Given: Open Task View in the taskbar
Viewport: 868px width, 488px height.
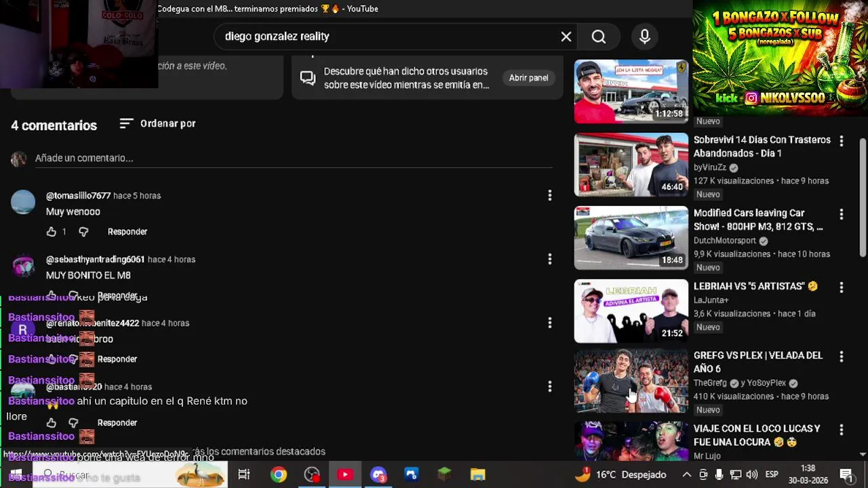Looking at the screenshot, I should point(244,474).
